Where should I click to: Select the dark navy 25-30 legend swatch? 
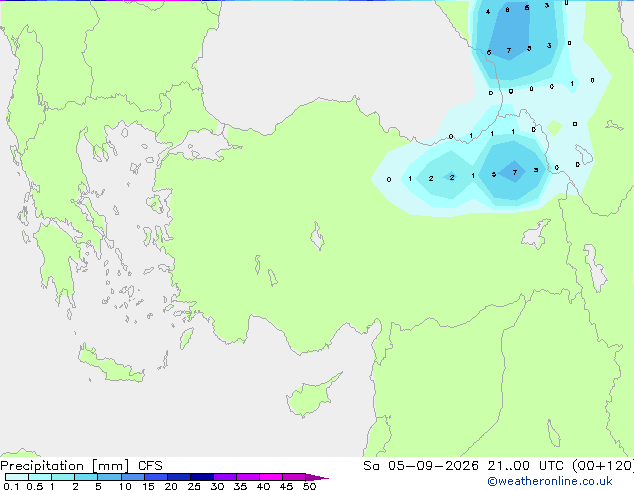pyautogui.click(x=202, y=477)
